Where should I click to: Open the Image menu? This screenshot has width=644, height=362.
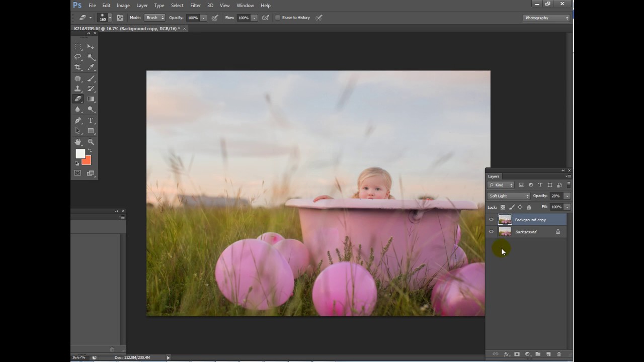(123, 6)
